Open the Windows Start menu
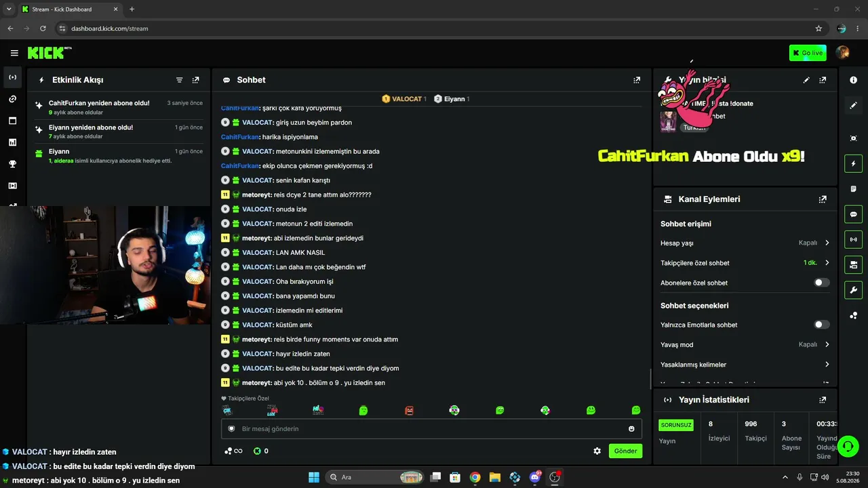This screenshot has width=868, height=488. coord(314,477)
